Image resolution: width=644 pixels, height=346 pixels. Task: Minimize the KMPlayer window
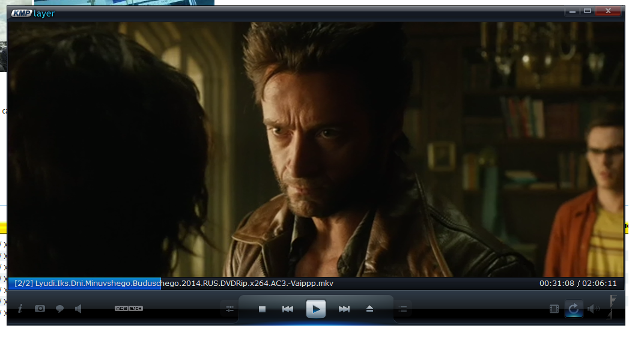pos(572,11)
